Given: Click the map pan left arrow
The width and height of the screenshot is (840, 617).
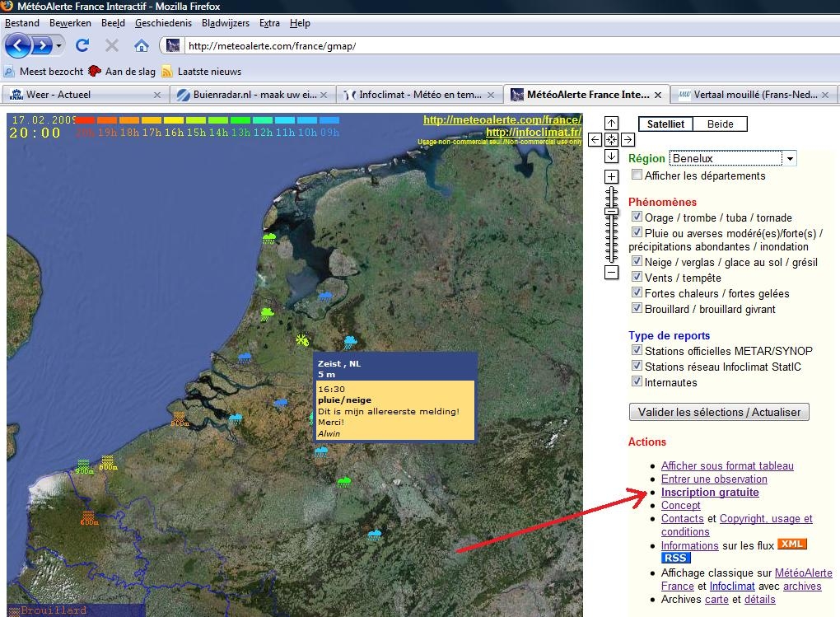Looking at the screenshot, I should pyautogui.click(x=595, y=140).
